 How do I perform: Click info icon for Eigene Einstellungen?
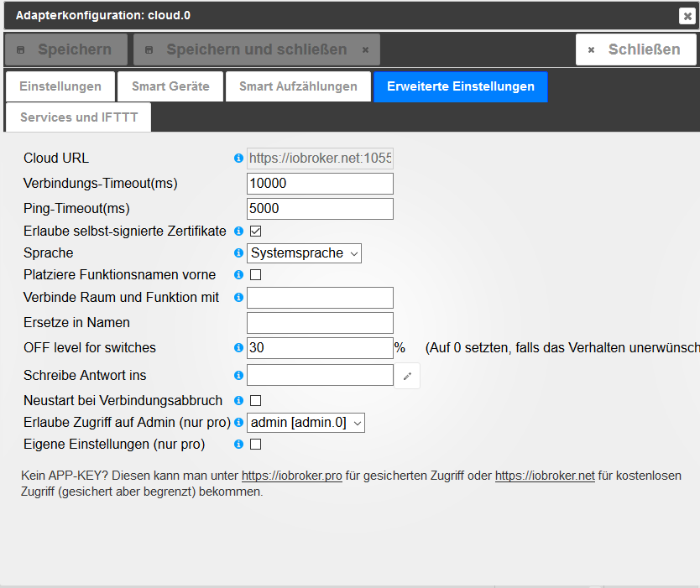pos(238,445)
